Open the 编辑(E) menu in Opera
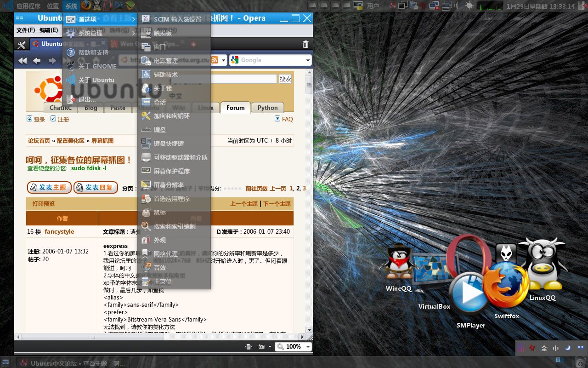This screenshot has width=588, height=368. pyautogui.click(x=49, y=30)
